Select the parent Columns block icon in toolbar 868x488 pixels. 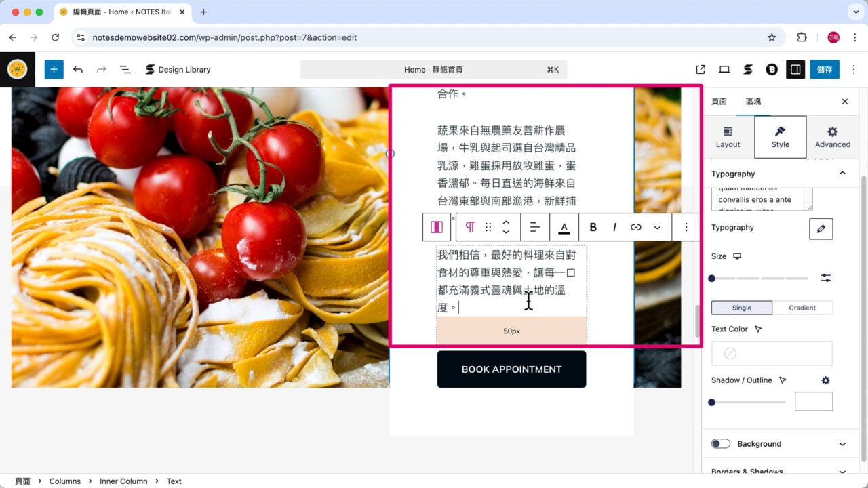pyautogui.click(x=437, y=227)
